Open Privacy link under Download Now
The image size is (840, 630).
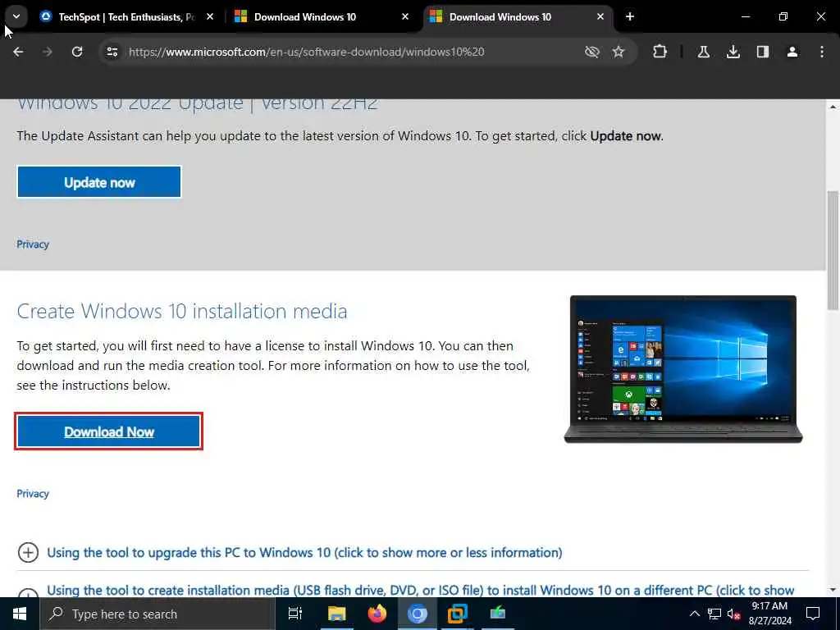pyautogui.click(x=33, y=493)
